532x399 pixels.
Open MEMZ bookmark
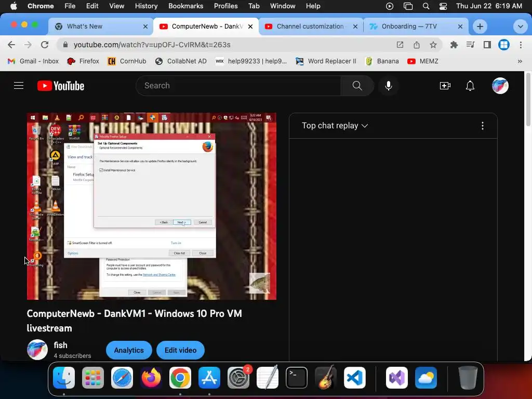(x=423, y=61)
